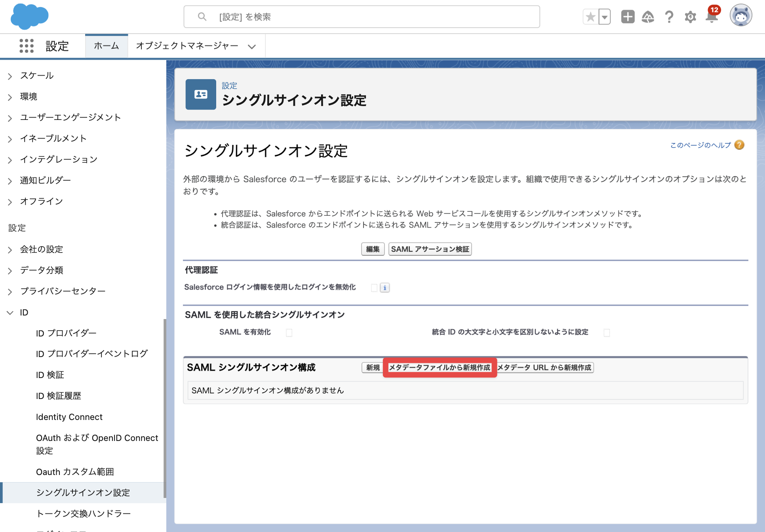This screenshot has height=532, width=765.
Task: Open トークン交換ハンドラー in the sidebar
Action: pyautogui.click(x=83, y=514)
